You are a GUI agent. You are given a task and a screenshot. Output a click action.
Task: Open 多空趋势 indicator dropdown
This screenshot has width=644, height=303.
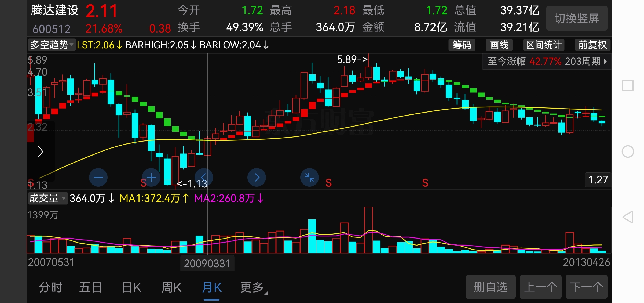coord(51,45)
